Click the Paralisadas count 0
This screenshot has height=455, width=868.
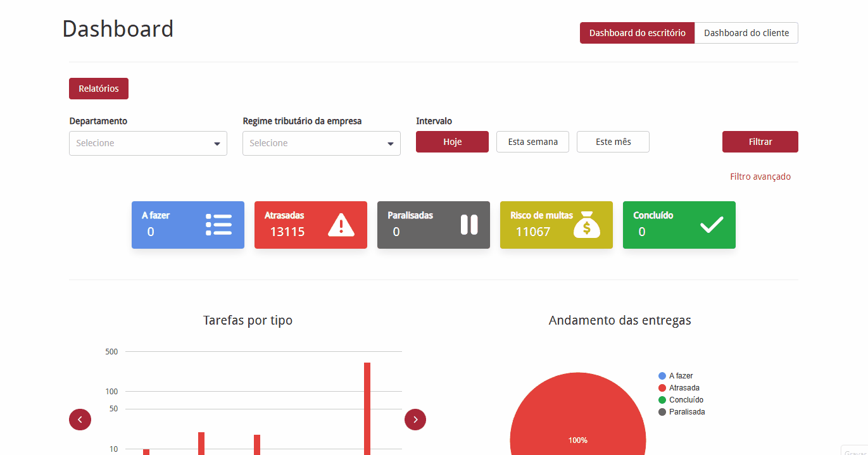[x=396, y=232]
